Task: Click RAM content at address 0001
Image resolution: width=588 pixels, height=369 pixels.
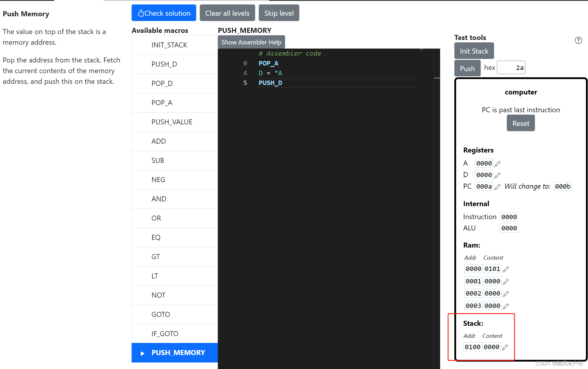Action: 492,281
